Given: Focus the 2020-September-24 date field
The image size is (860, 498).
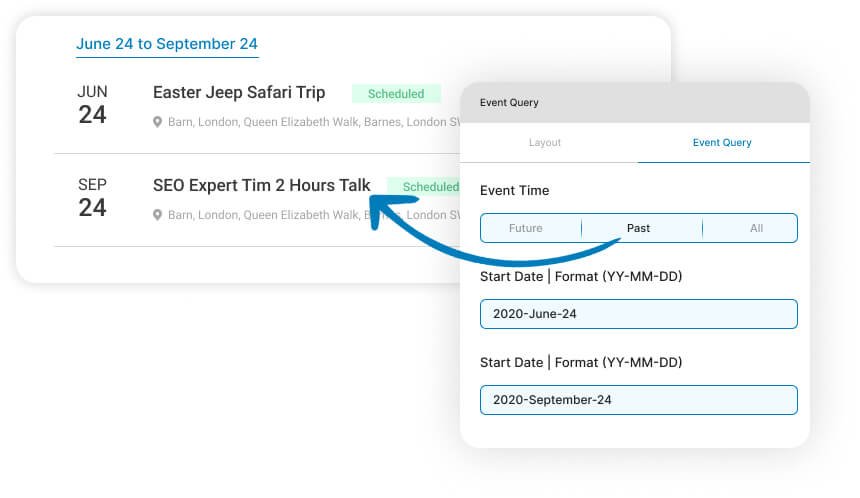Looking at the screenshot, I should tap(638, 400).
